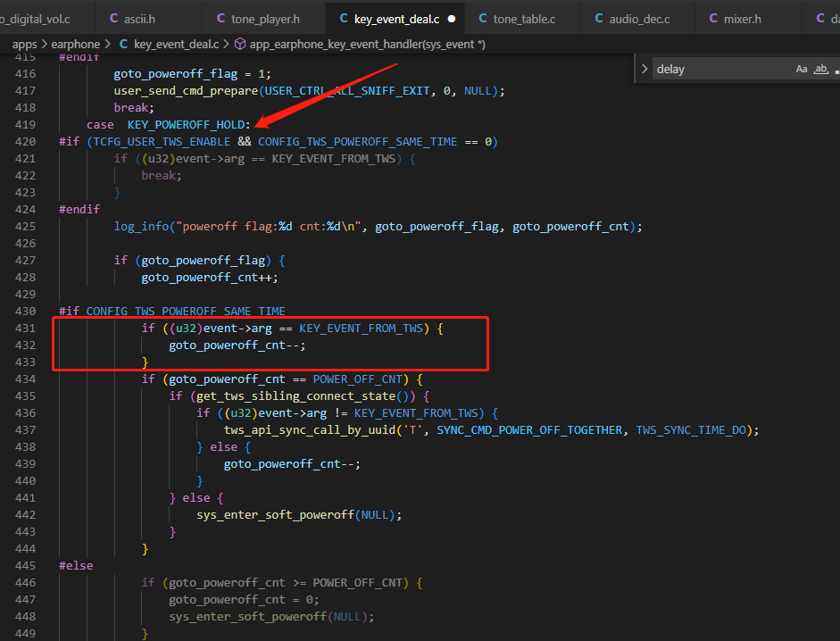The image size is (840, 641).
Task: Toggle Match Case in find widget
Action: pos(802,69)
